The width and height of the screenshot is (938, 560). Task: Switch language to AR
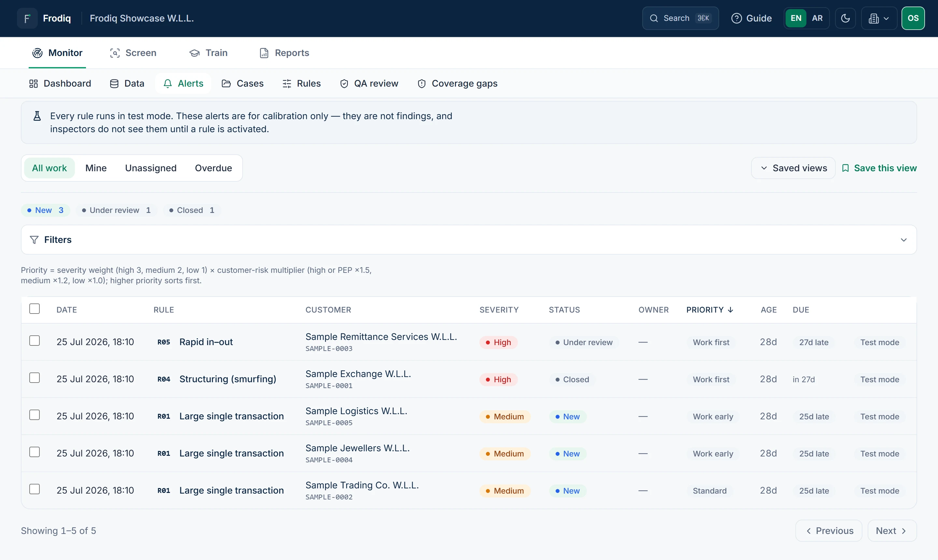coord(817,18)
